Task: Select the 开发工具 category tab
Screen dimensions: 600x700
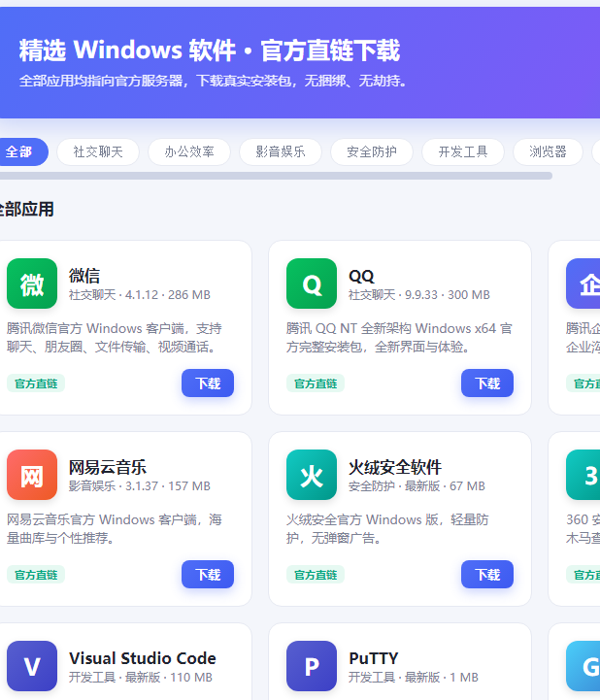Action: pos(463,151)
